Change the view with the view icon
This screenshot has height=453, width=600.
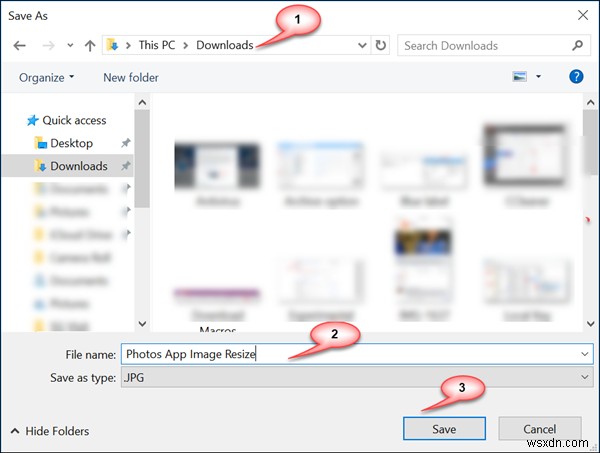click(520, 77)
